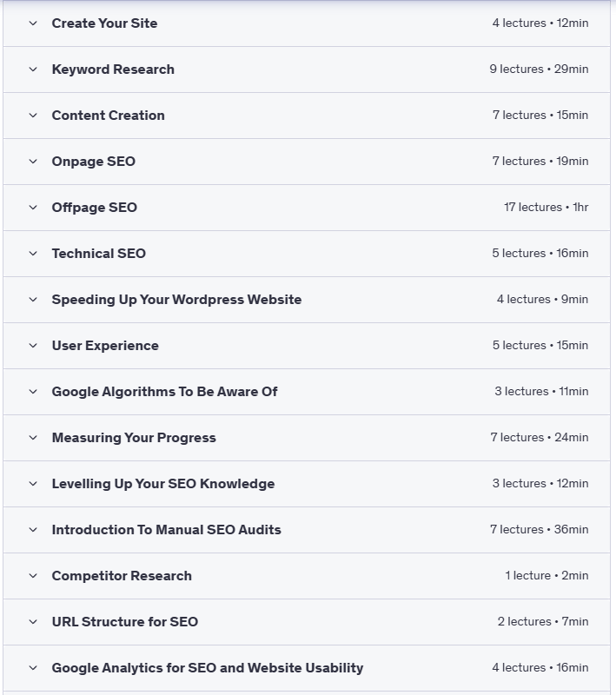Screen dimensions: 616x695
Task: Click the 17 lectures • 1hr label
Action: pyautogui.click(x=546, y=208)
